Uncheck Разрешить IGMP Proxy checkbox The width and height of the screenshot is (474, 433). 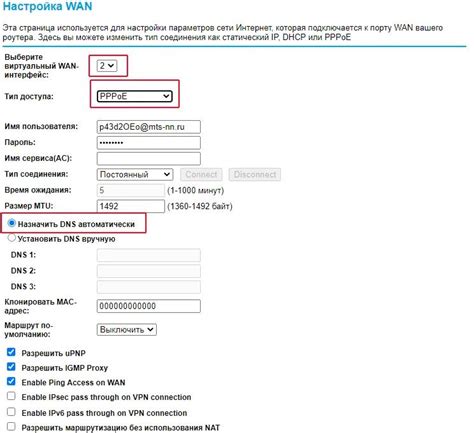(x=11, y=367)
